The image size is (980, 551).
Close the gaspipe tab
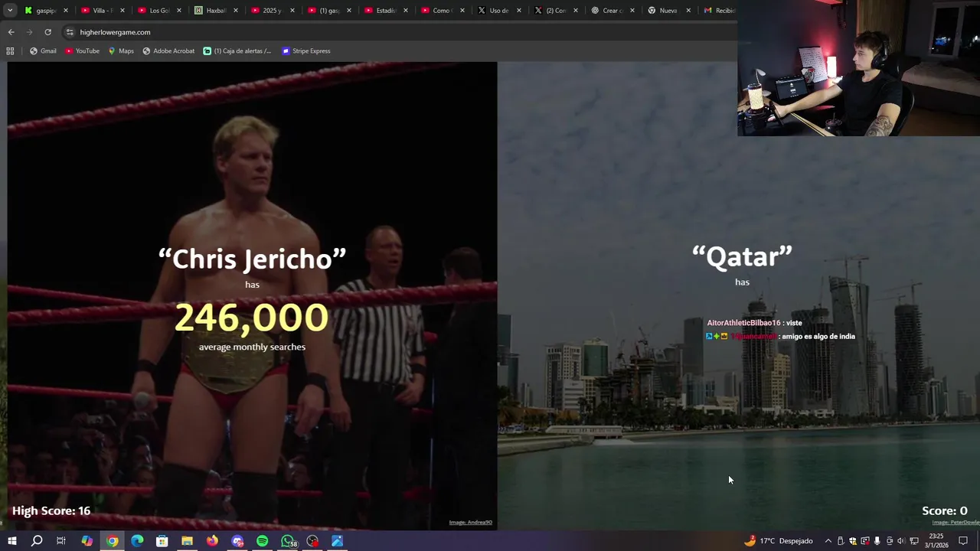[x=66, y=11]
